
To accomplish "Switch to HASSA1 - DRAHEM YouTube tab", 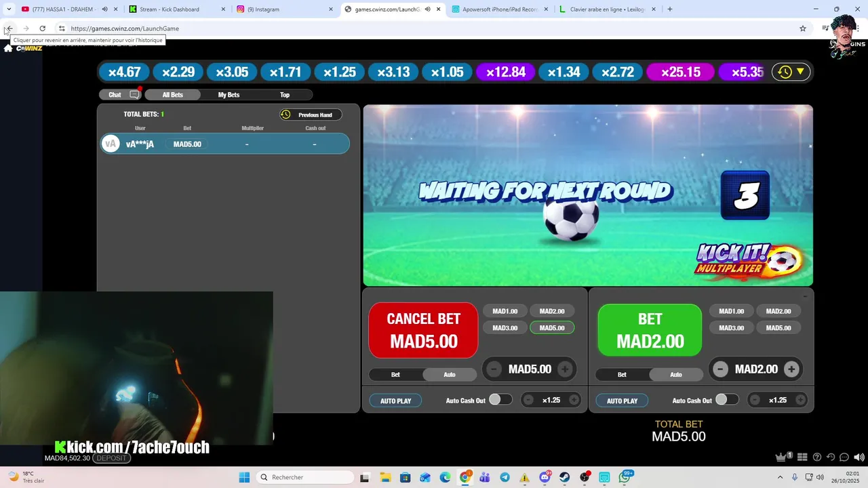I will coord(68,9).
